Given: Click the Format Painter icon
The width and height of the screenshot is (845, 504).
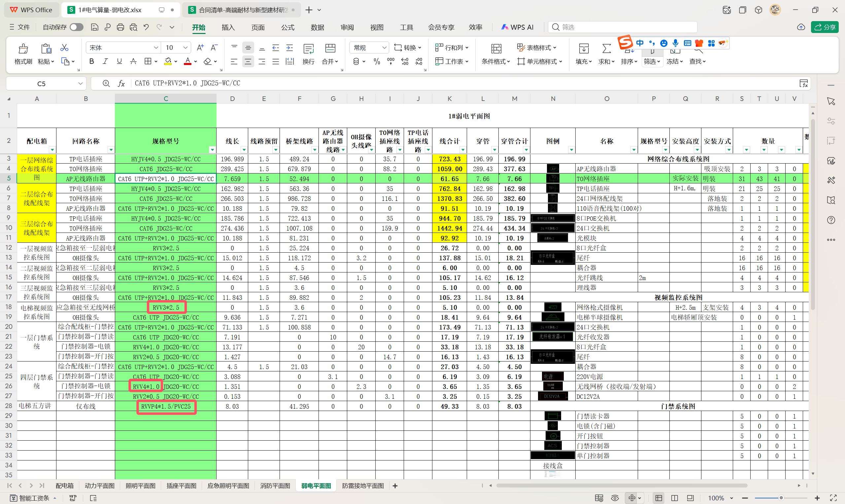Looking at the screenshot, I should (x=23, y=49).
